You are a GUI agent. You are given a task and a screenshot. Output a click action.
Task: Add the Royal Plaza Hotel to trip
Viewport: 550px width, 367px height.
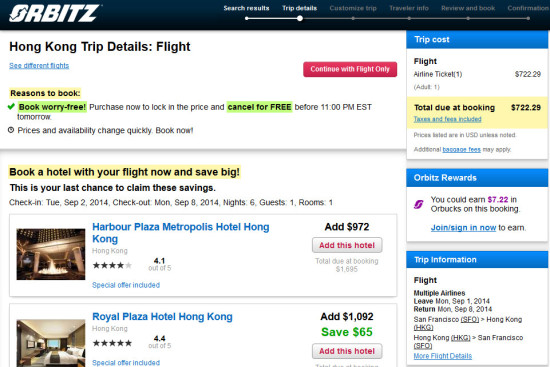[347, 351]
